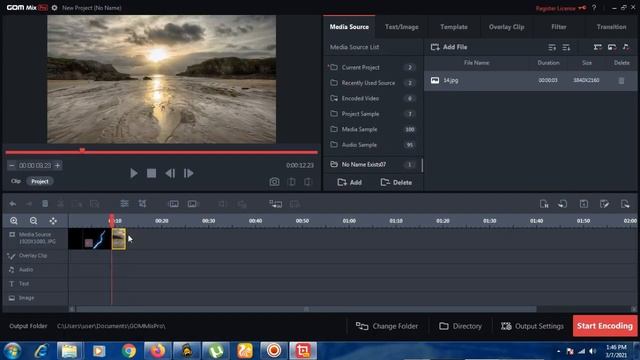This screenshot has height=360, width=640.
Task: Click the reload project icon with curved arrow
Action: click(563, 204)
